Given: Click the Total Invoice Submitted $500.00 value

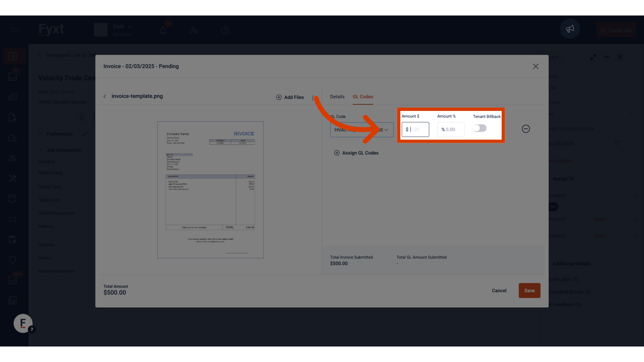Looking at the screenshot, I should [x=339, y=264].
